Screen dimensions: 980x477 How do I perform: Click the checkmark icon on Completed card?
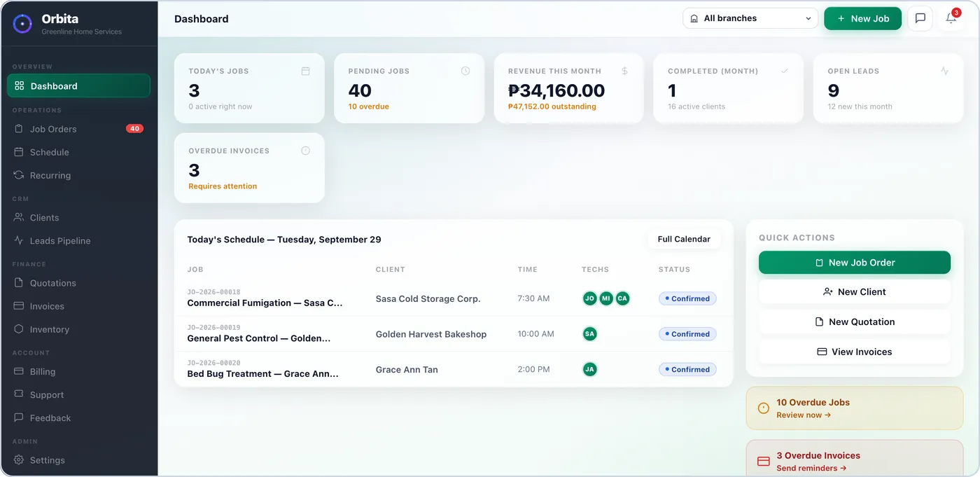click(785, 71)
